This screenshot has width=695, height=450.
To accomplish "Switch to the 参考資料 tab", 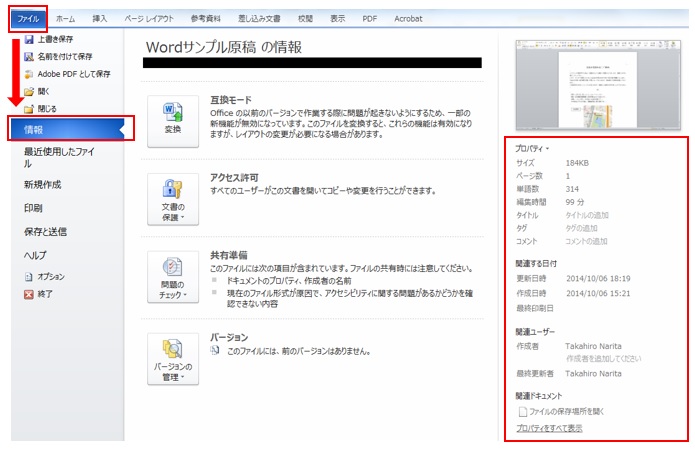I will click(205, 19).
